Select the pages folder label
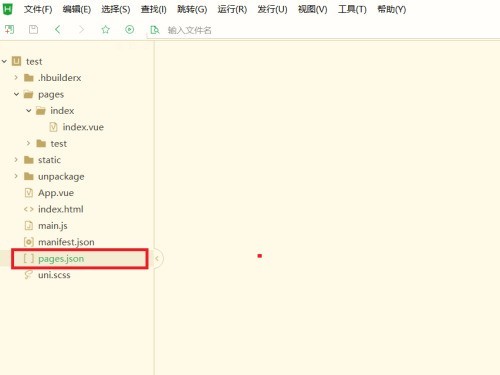Screen dimensions: 500x375 click(x=51, y=95)
